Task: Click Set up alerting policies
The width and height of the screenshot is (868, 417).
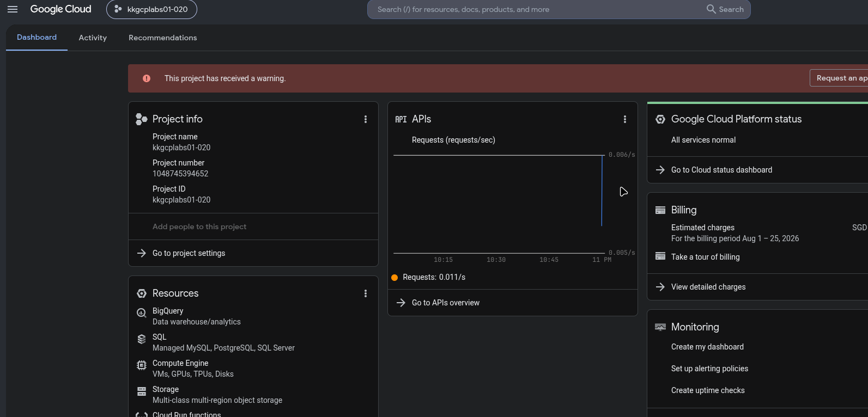Action: click(x=709, y=369)
